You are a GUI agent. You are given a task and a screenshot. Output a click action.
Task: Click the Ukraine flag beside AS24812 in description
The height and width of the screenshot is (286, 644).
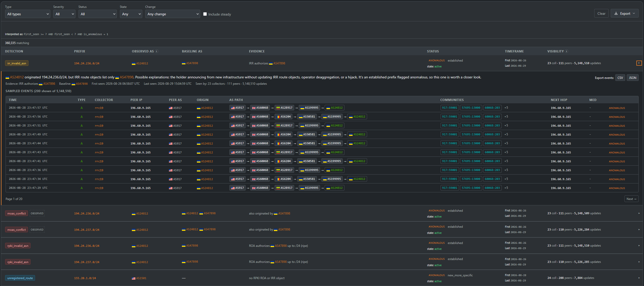[x=7, y=77]
